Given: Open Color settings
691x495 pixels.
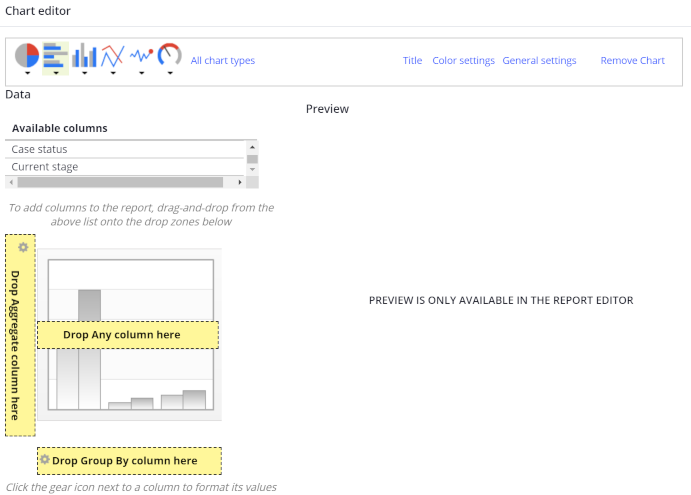Looking at the screenshot, I should (463, 61).
